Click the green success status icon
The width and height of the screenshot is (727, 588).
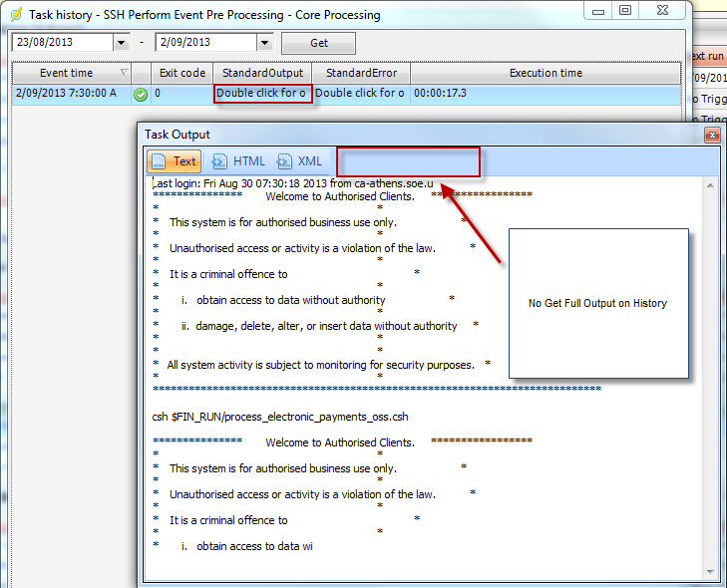coord(141,94)
